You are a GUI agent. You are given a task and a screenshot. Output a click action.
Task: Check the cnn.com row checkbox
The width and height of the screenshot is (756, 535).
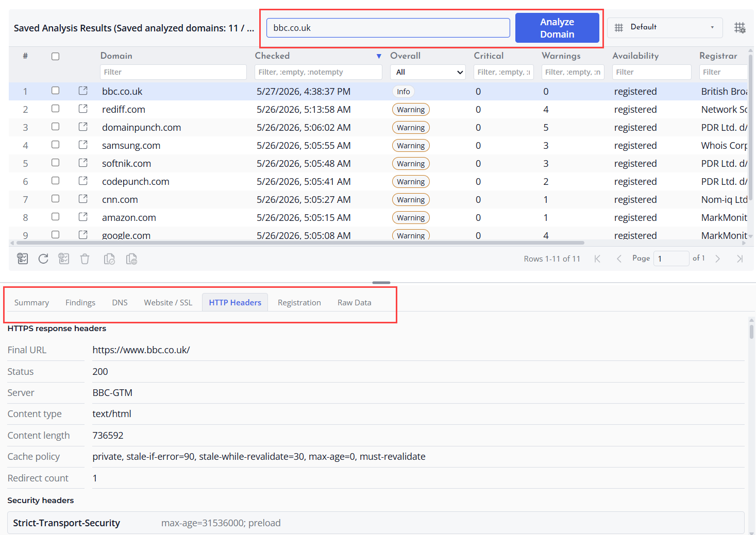point(55,199)
